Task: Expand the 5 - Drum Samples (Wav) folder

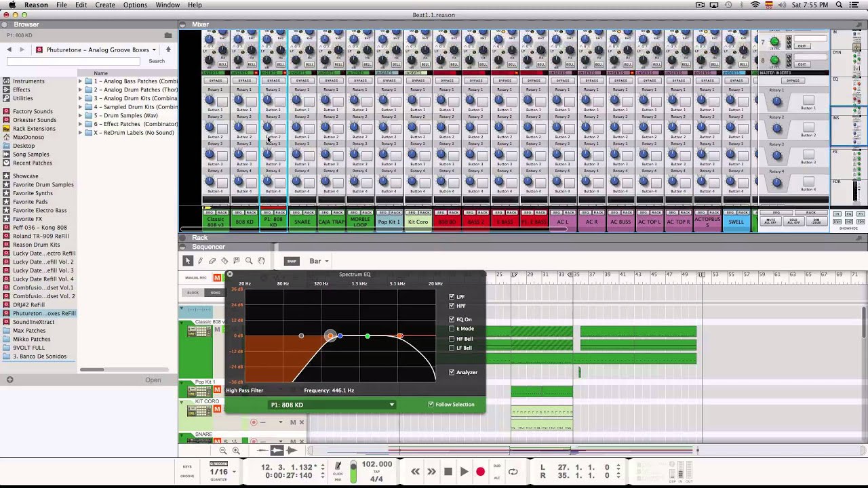Action: 79,115
